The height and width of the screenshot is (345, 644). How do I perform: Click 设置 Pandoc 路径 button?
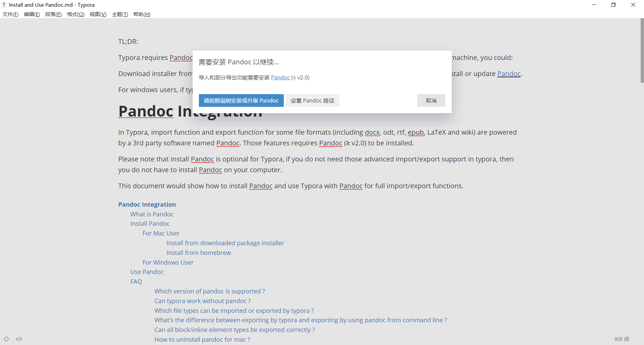click(x=312, y=100)
